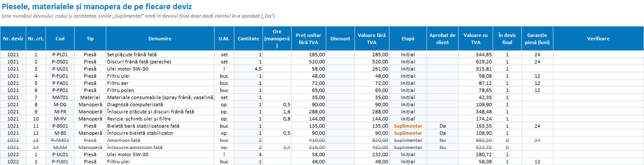Click the 'Diagnoză computerizată' cell
The width and height of the screenshot is (644, 165).
(x=160, y=104)
